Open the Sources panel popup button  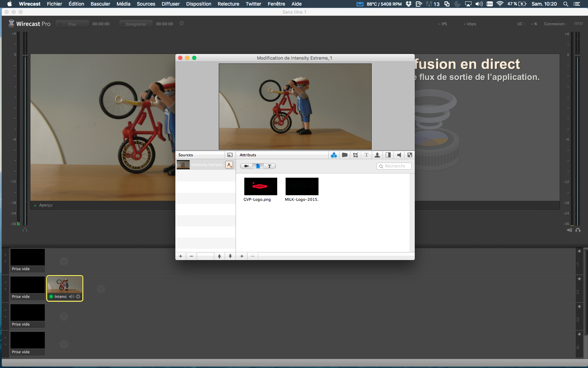click(x=230, y=155)
